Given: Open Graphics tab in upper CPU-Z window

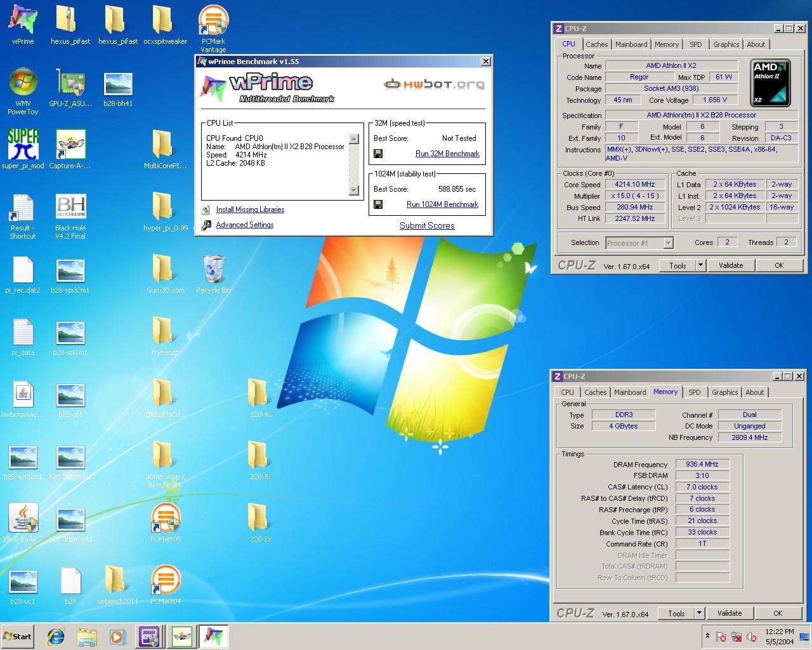Looking at the screenshot, I should 726,44.
